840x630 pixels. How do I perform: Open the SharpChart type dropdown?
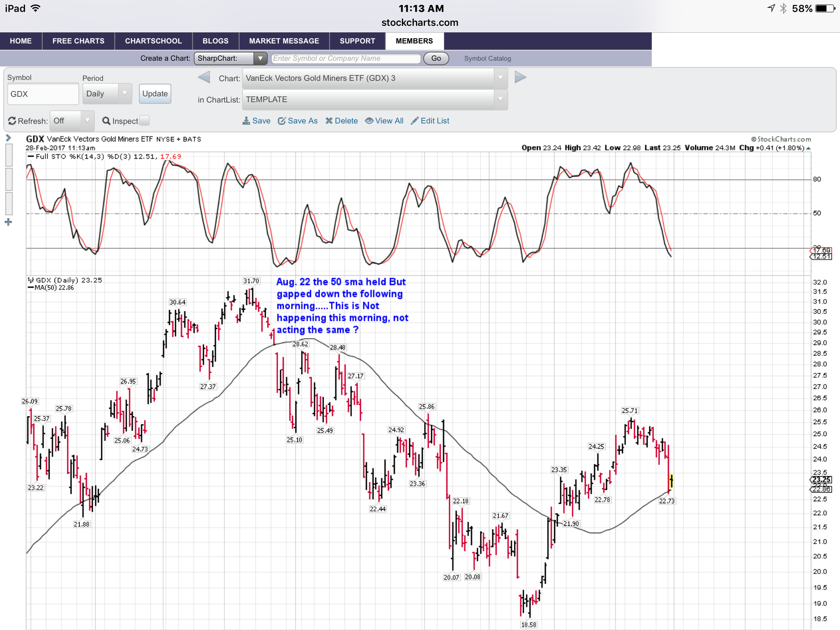pos(231,58)
